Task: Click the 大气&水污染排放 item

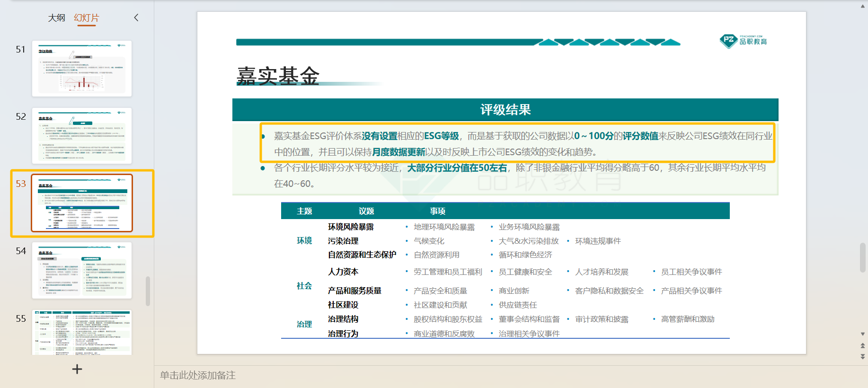Action: 529,241
